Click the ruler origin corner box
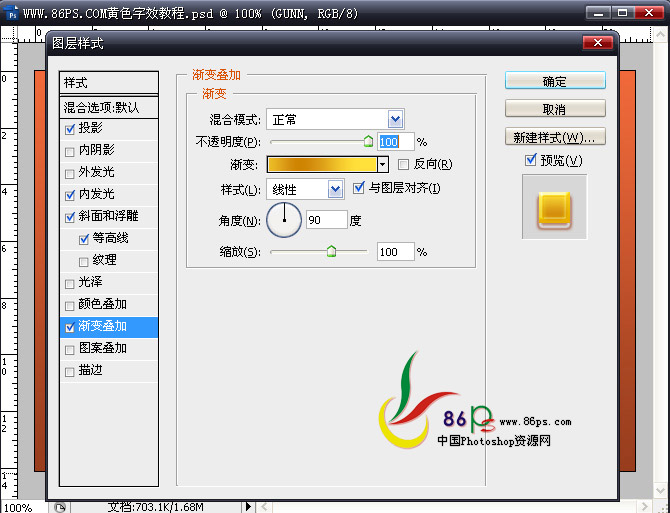This screenshot has width=670, height=513. click(x=9, y=34)
